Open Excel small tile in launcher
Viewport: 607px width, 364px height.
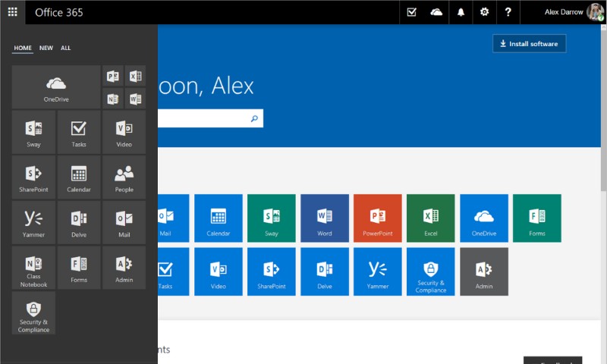135,76
